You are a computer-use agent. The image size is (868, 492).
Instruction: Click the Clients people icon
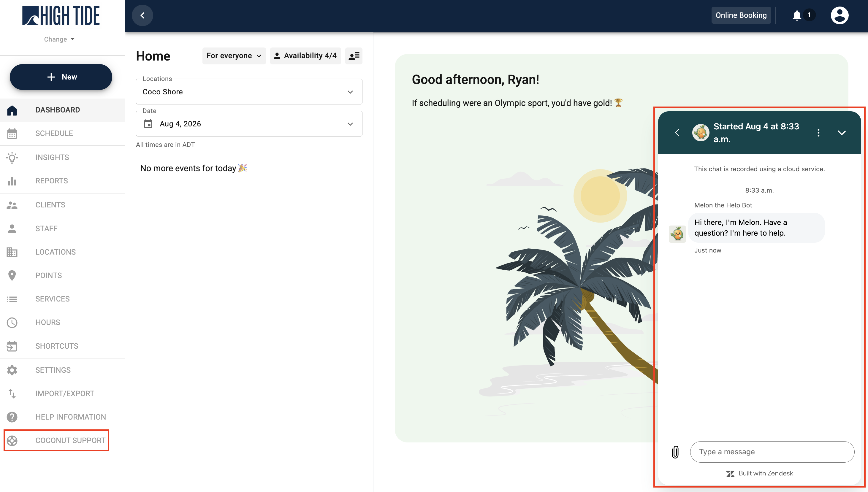12,205
